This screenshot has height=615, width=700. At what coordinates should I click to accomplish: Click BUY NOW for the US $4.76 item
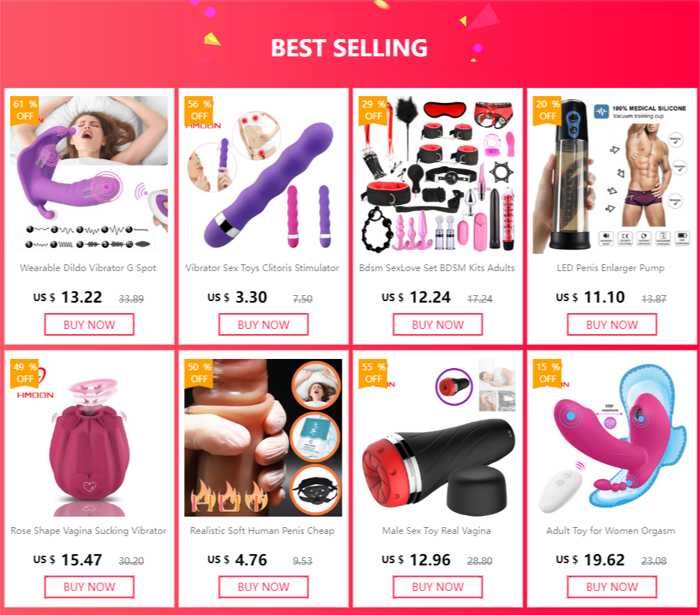click(264, 587)
